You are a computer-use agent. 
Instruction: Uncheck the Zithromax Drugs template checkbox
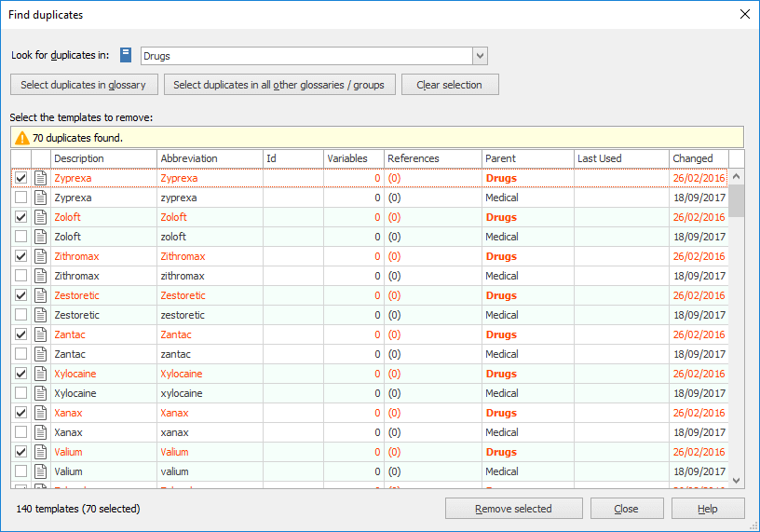pos(20,256)
